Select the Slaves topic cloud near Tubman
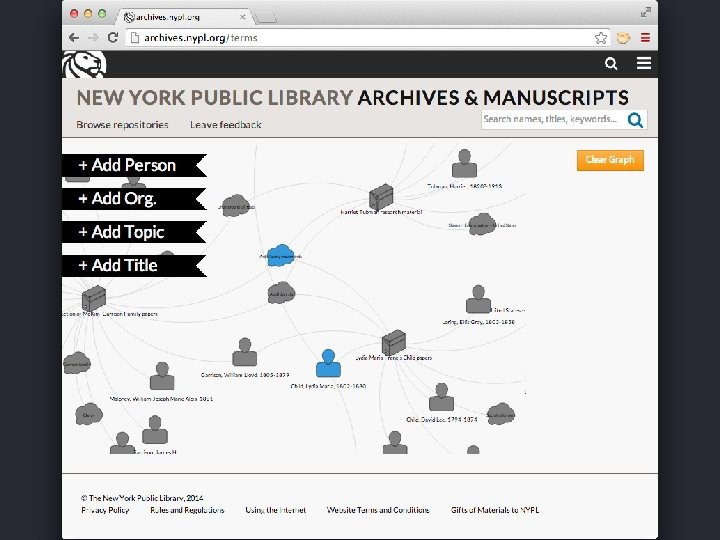Viewport: 720px width, 540px height. pos(482,225)
